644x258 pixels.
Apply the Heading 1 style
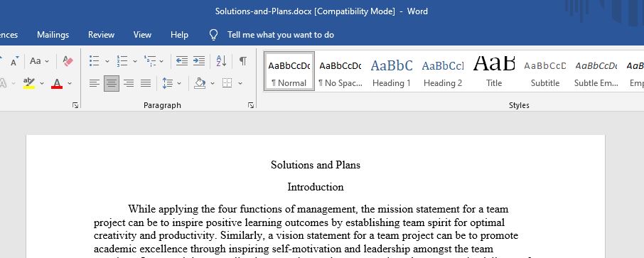392,71
